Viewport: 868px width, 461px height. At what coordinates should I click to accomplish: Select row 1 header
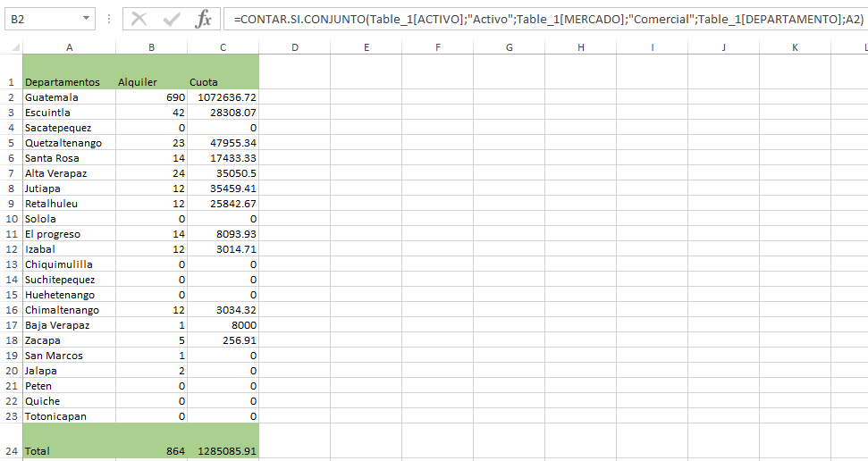tap(11, 82)
